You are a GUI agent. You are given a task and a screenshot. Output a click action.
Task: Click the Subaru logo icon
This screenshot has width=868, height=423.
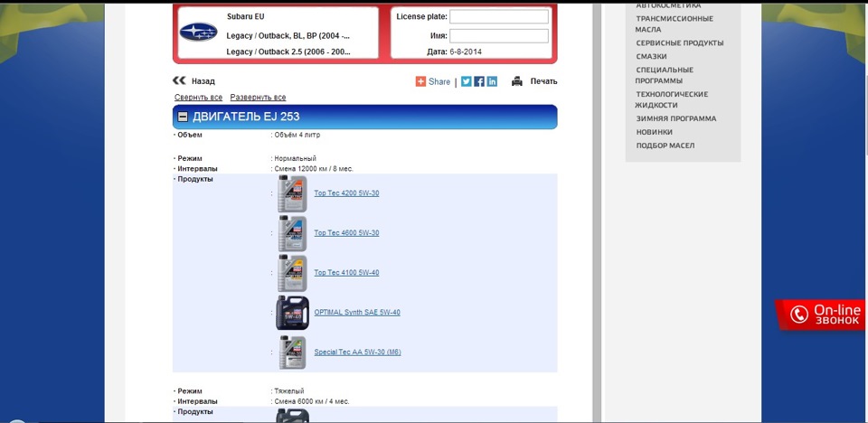[198, 33]
